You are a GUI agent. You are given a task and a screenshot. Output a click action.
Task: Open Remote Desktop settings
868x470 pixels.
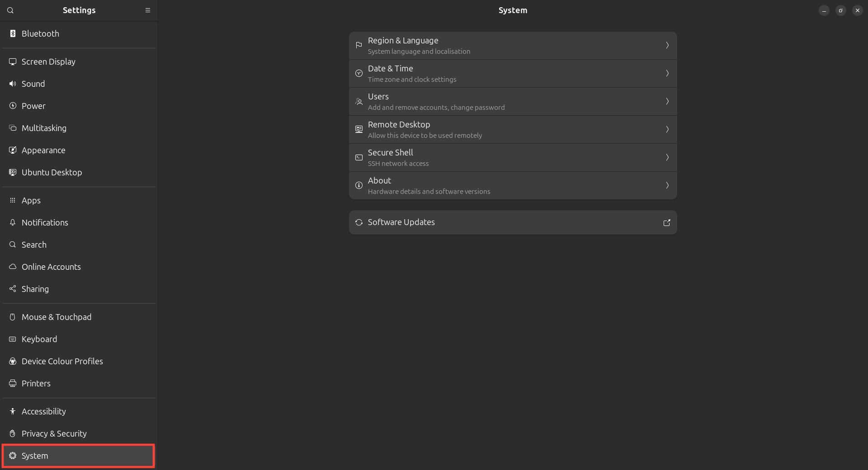point(513,129)
